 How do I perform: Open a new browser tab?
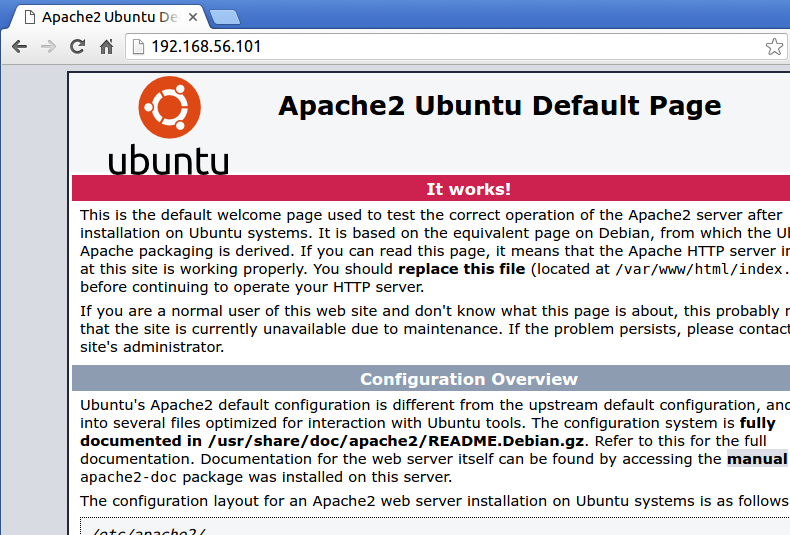click(225, 18)
